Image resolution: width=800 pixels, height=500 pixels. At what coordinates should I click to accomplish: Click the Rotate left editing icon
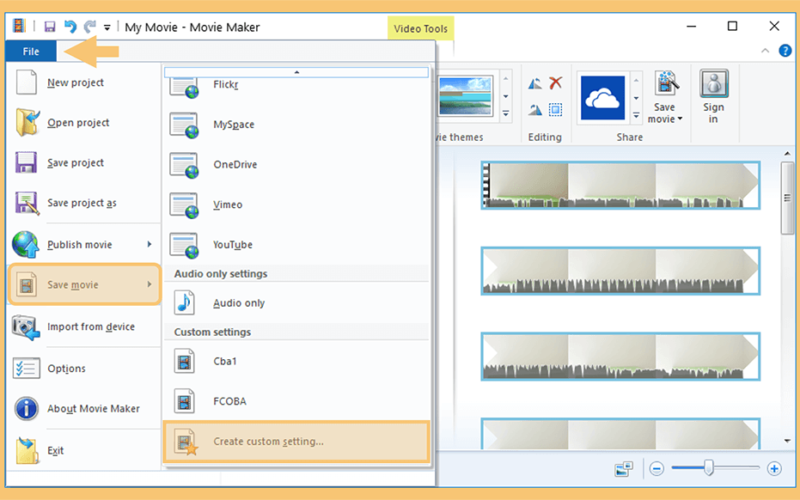pyautogui.click(x=535, y=83)
